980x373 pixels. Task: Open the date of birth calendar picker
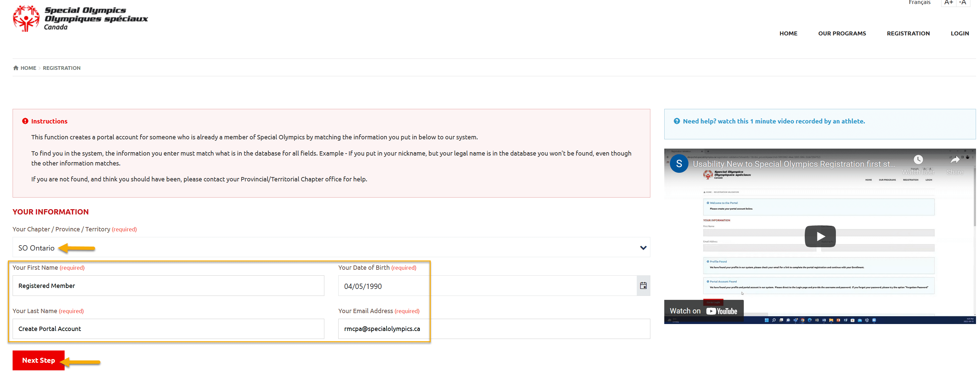click(x=643, y=286)
